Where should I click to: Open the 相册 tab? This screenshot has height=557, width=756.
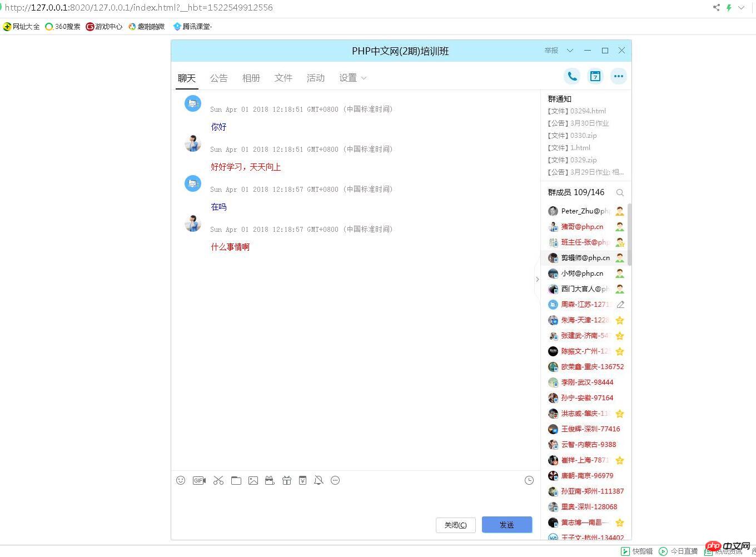point(251,78)
